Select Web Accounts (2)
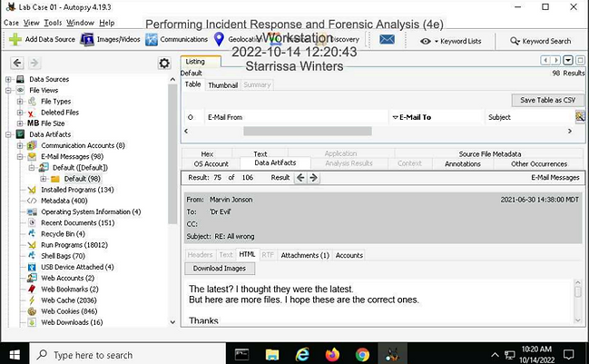 (68, 278)
